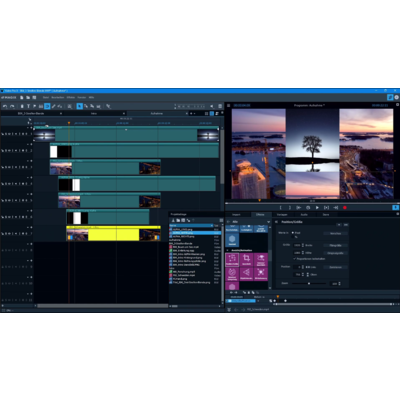Select the crop effect tile in the effects grid
This screenshot has height=400, width=400.
(246, 260)
